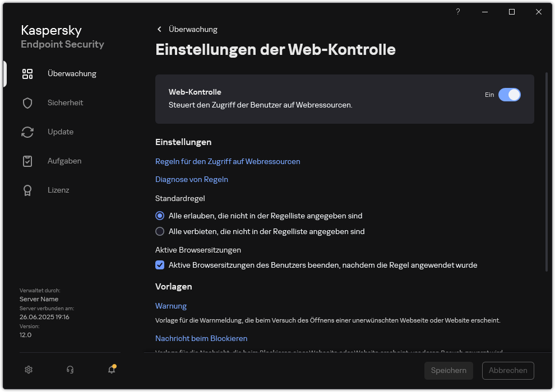Select 'Alle verbieten' default rule option

(160, 231)
